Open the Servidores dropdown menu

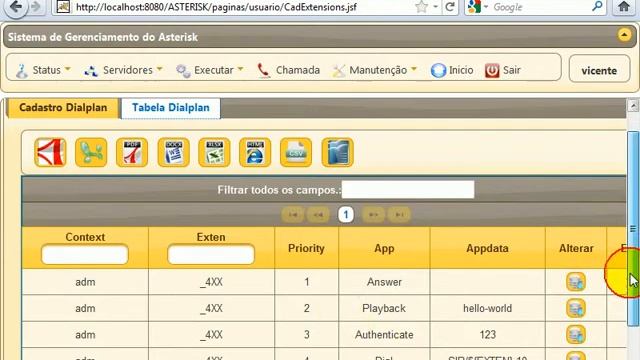coord(123,70)
